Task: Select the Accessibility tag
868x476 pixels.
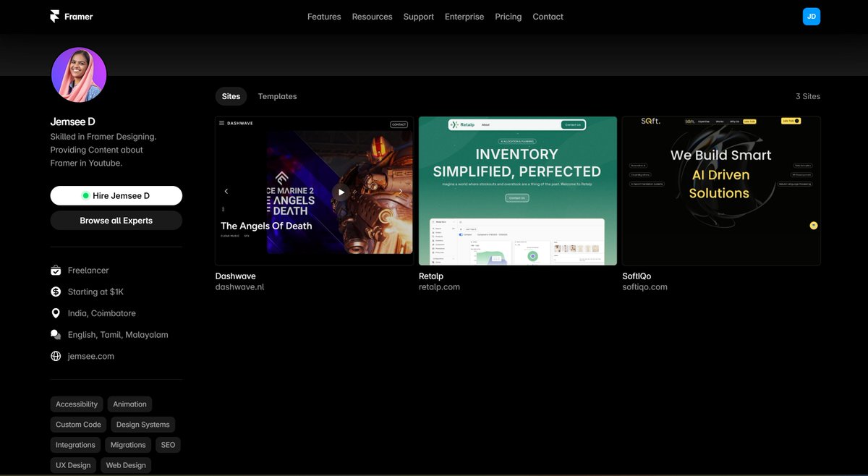Action: coord(77,404)
